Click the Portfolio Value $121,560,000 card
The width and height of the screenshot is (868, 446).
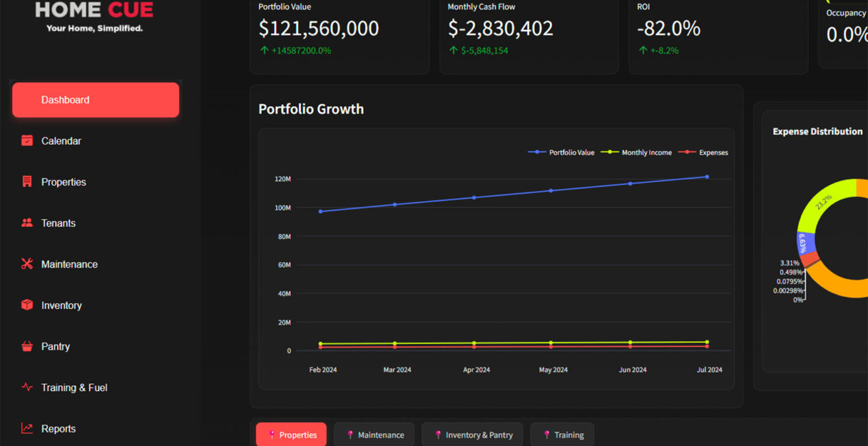(339, 32)
